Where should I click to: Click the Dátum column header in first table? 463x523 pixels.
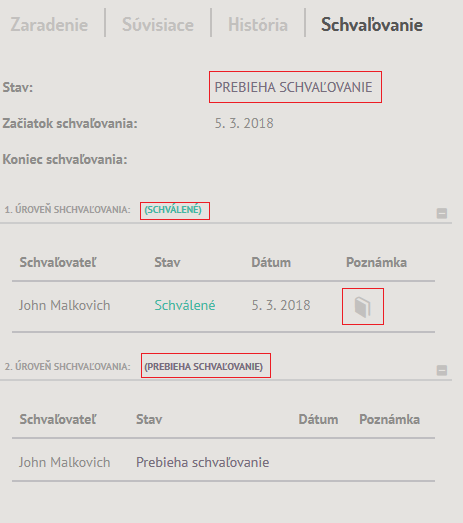(271, 263)
